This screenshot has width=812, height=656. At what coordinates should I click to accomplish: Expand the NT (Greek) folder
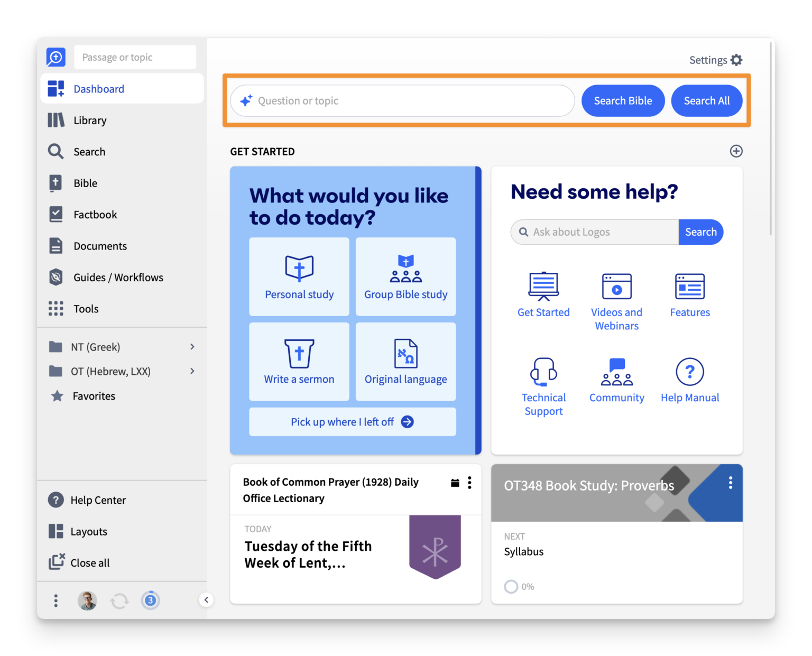point(192,347)
